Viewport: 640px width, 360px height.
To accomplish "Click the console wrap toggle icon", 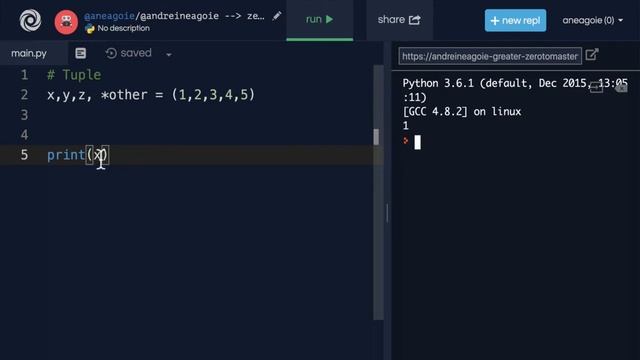I will 596,87.
